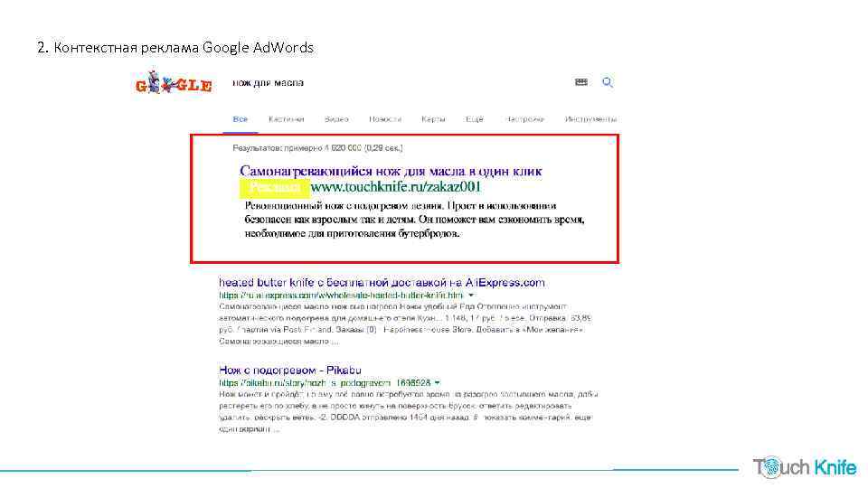Click the Pikabu result snippet text

tap(409, 412)
